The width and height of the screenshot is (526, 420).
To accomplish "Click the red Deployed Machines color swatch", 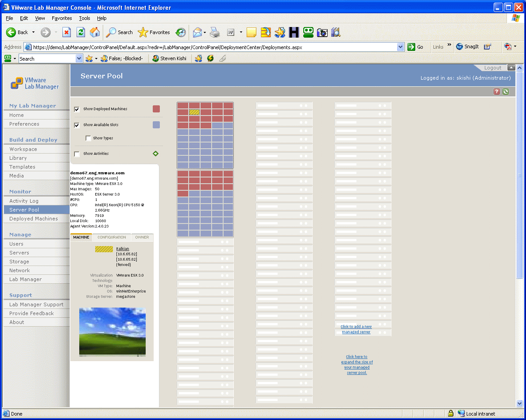I will [x=156, y=109].
